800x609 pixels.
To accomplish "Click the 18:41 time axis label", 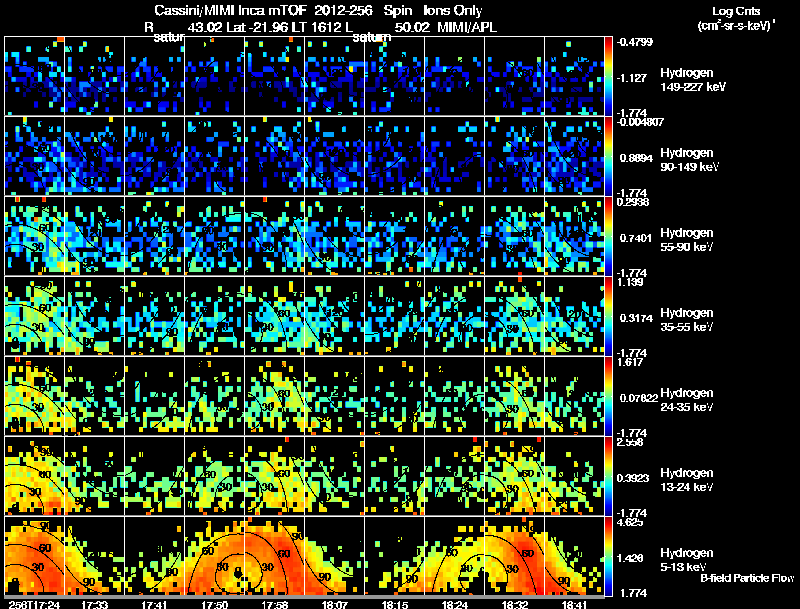I will click(x=575, y=604).
